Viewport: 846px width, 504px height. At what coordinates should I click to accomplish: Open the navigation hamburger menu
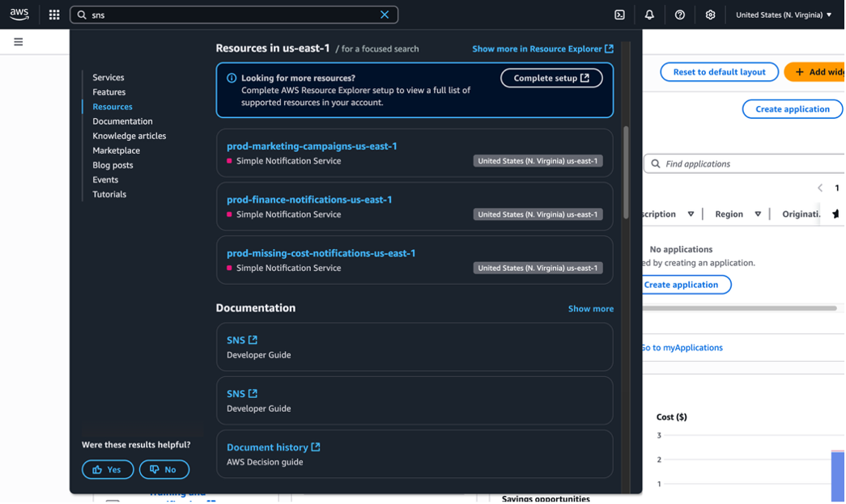[x=18, y=41]
